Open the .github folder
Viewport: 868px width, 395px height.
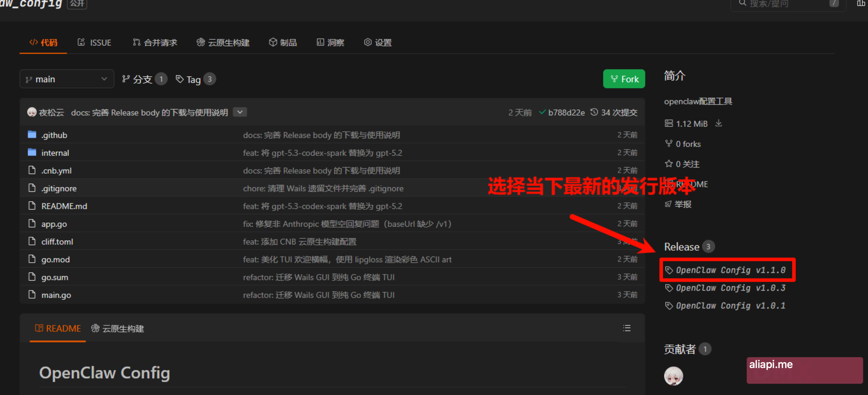click(54, 135)
